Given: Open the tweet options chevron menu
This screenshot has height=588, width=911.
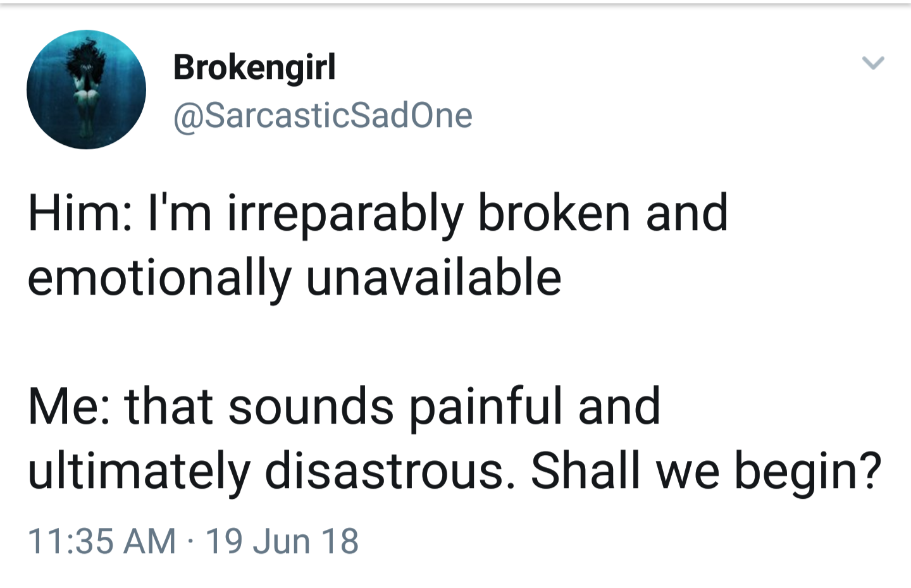Looking at the screenshot, I should [873, 63].
